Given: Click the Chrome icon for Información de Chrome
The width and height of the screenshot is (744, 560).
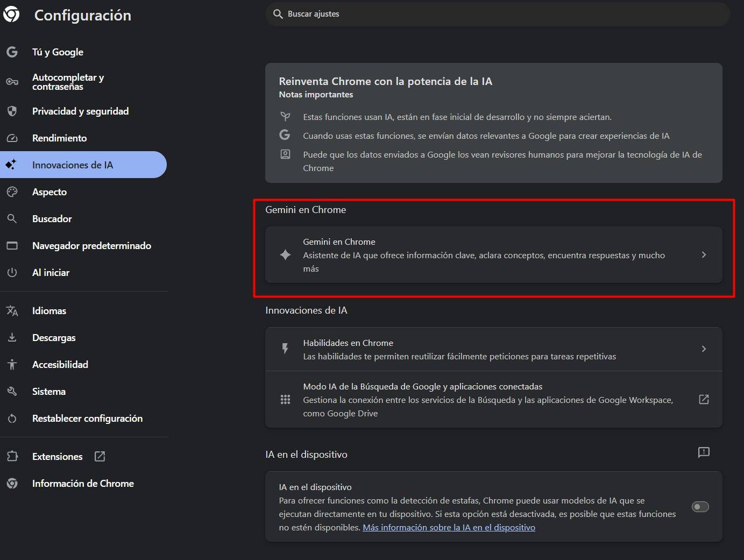Looking at the screenshot, I should tap(12, 484).
